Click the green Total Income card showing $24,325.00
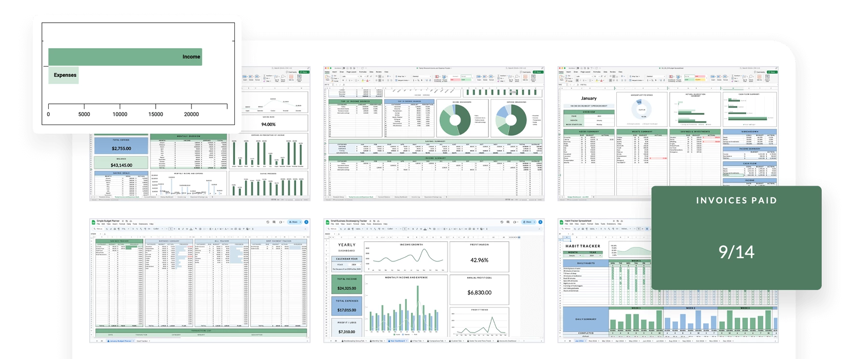Viewport: 868px width, 359px height. point(347,285)
